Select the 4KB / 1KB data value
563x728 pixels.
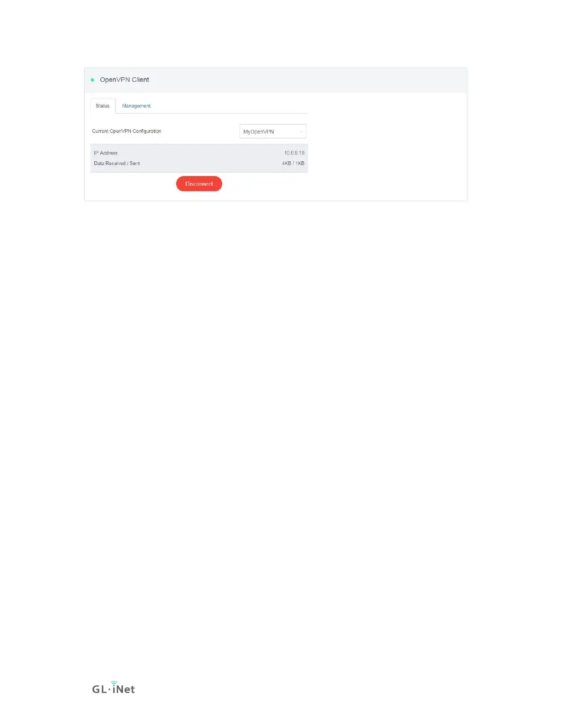293,164
